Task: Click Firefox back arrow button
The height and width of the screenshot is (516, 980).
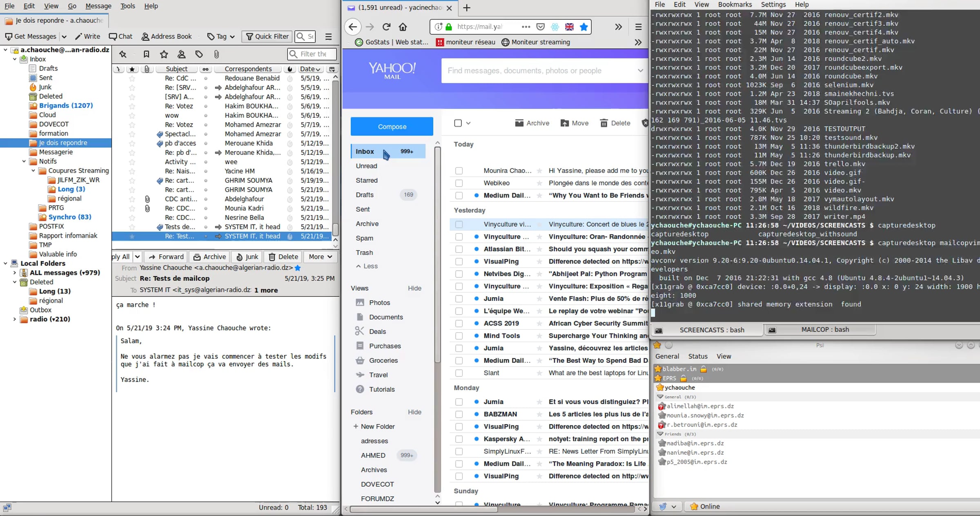Action: (x=353, y=27)
